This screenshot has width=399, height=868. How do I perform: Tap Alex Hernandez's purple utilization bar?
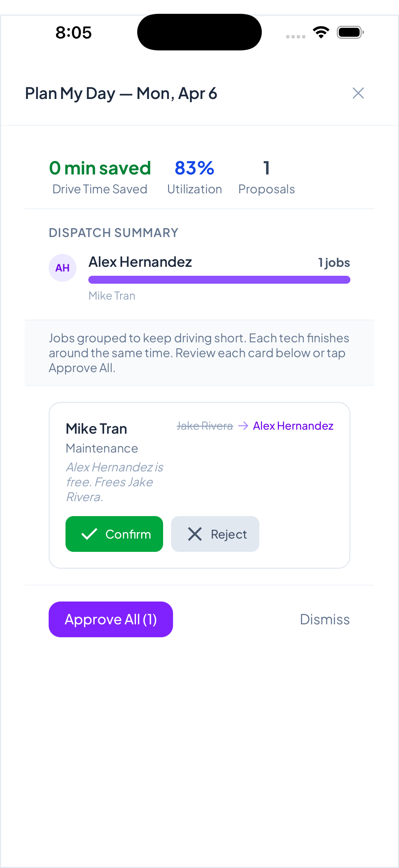[219, 280]
